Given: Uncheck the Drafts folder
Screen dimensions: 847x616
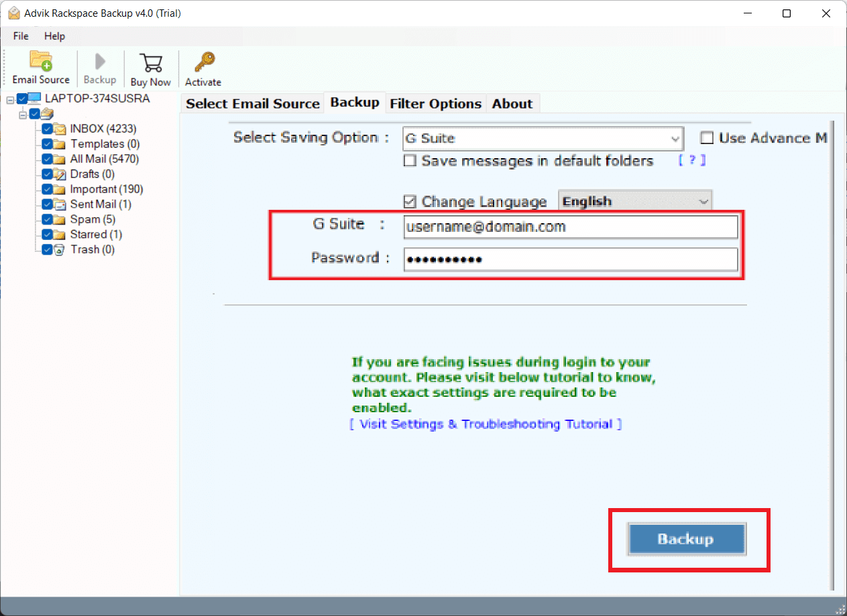Looking at the screenshot, I should pos(48,174).
